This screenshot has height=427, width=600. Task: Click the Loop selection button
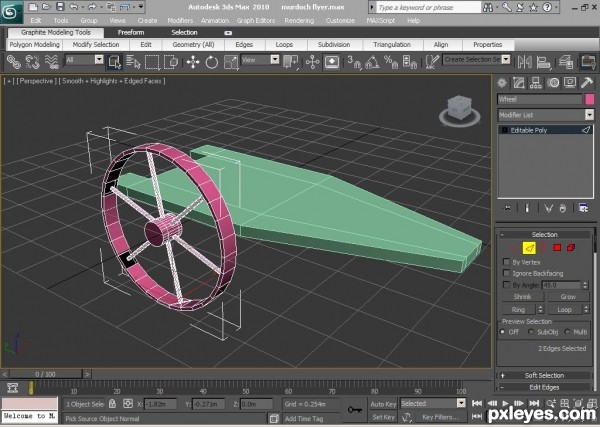pos(564,310)
